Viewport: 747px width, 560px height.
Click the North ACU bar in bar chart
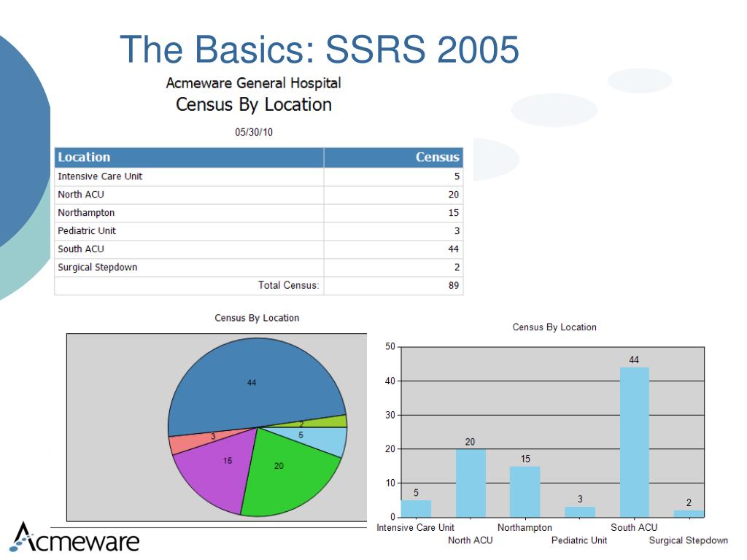coord(471,483)
